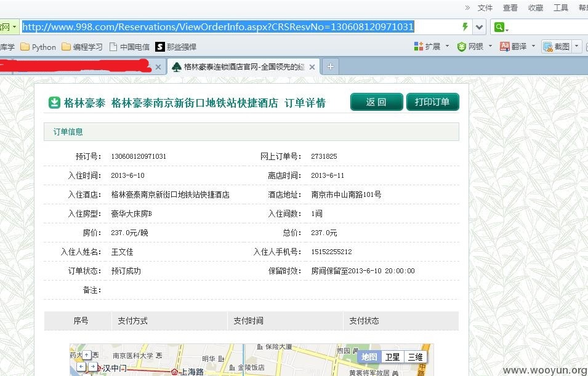This screenshot has width=588, height=376.
Task: Click the 南京医科大学 map label
Action: pos(133,355)
